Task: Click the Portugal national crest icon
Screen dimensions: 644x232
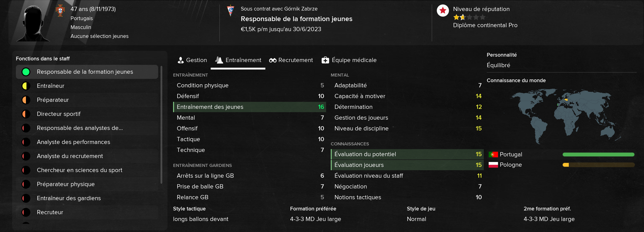Action: pyautogui.click(x=60, y=11)
